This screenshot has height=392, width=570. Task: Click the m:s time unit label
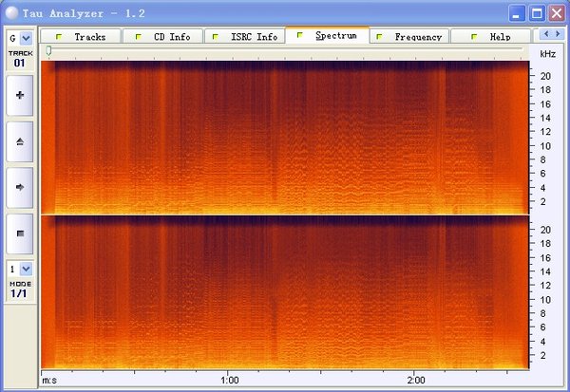tap(49, 381)
